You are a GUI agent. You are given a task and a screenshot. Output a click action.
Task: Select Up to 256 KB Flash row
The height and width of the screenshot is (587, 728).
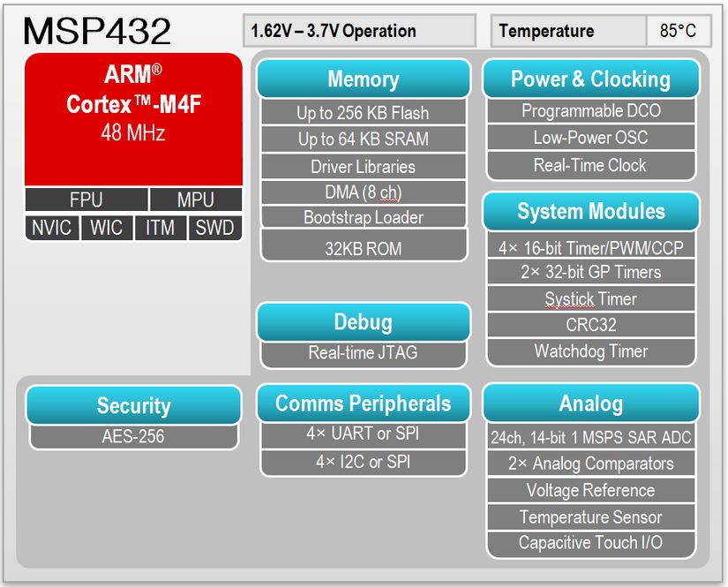click(363, 112)
